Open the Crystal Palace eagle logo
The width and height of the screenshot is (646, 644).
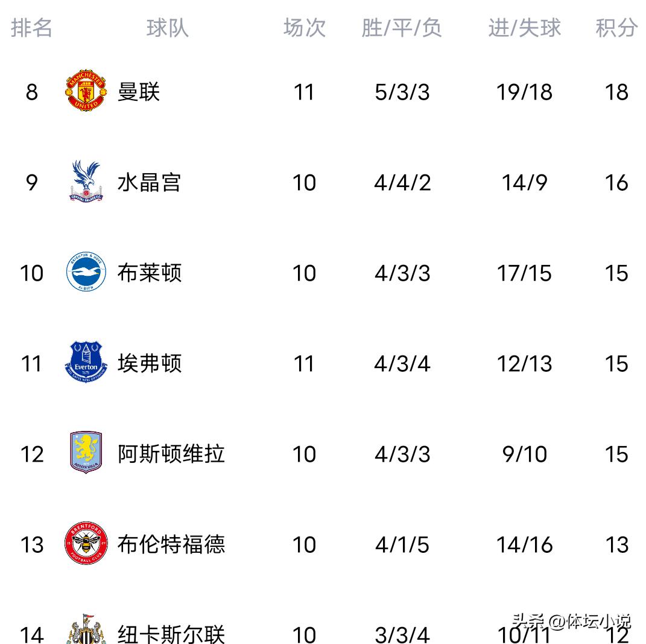[x=86, y=181]
